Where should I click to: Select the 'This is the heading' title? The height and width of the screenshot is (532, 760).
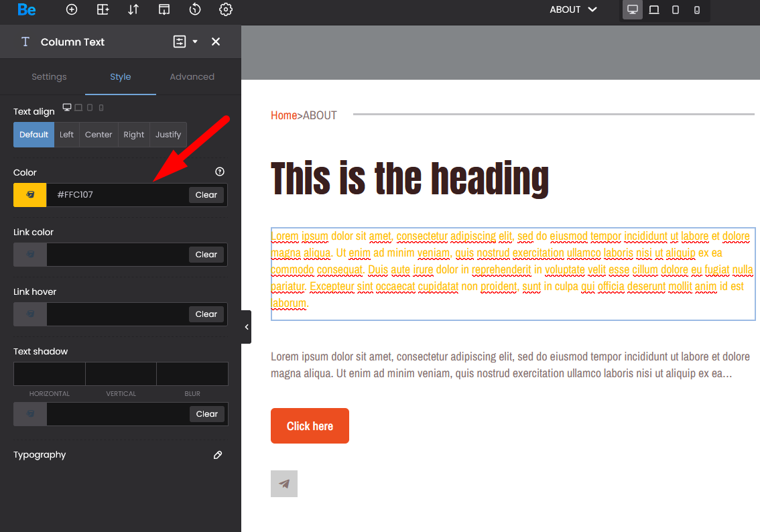(409, 179)
